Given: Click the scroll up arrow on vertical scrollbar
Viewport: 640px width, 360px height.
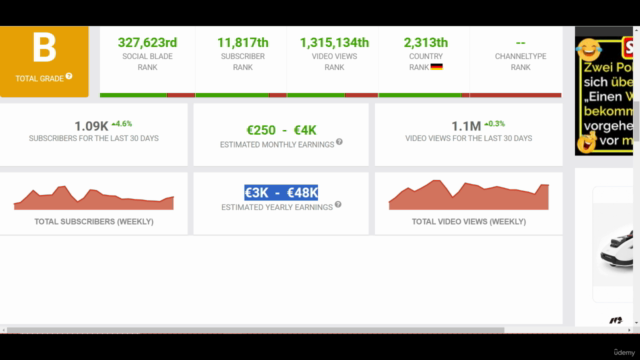Looking at the screenshot, I should coord(636,30).
